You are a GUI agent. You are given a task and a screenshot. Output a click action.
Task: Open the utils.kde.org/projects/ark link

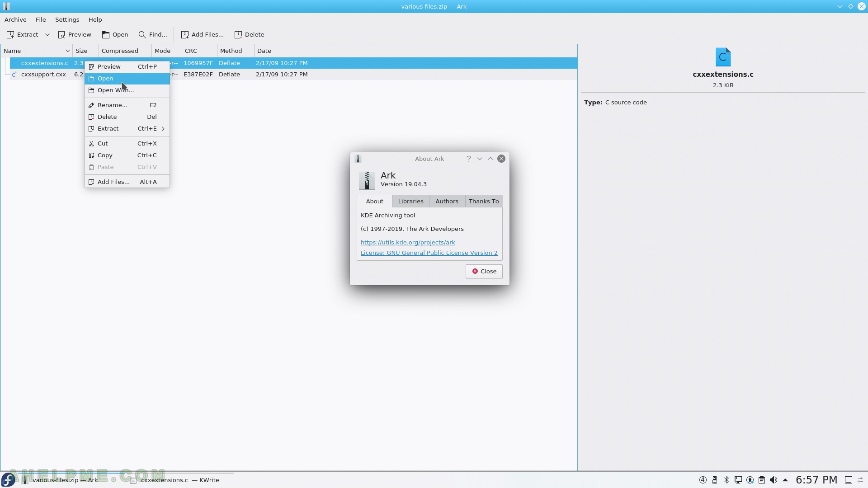click(x=408, y=243)
